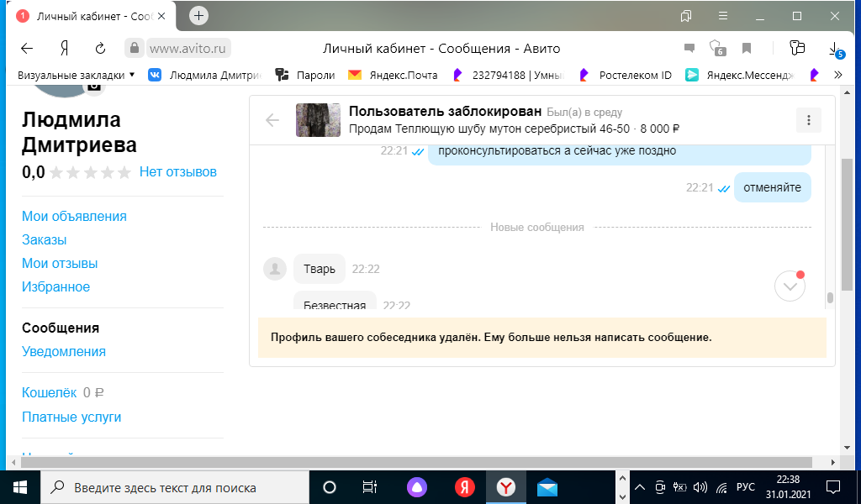Show more bookmarks with the chevron
This screenshot has height=504, width=861.
coord(837,75)
